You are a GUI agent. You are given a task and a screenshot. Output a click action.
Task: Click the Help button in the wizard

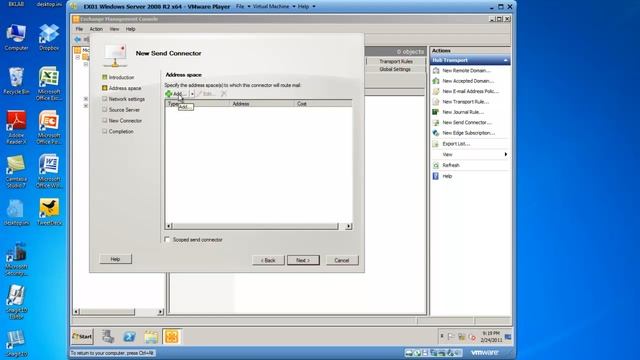[x=116, y=259]
